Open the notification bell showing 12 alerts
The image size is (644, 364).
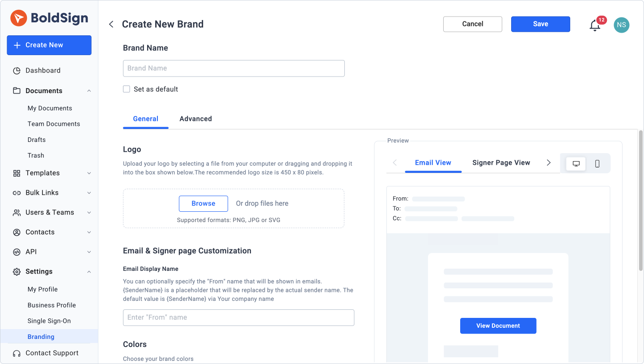click(x=595, y=25)
